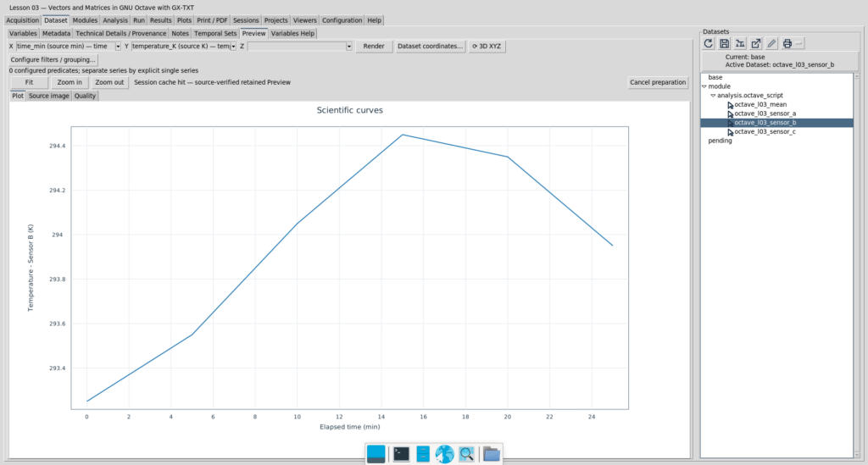Open the web browser globe in dock
This screenshot has width=868, height=465.
tap(444, 454)
